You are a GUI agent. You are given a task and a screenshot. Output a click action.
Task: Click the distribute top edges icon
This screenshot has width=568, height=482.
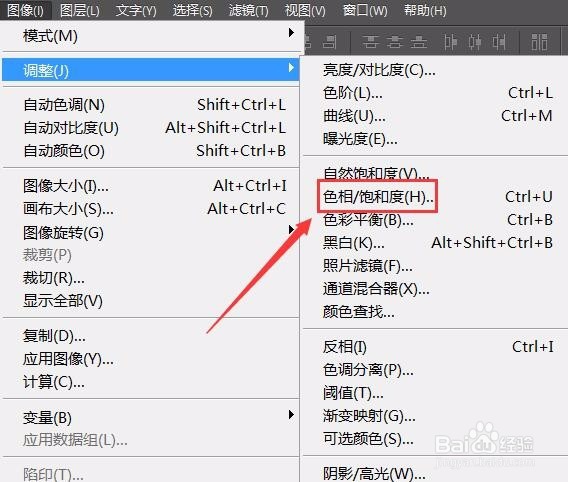point(370,42)
